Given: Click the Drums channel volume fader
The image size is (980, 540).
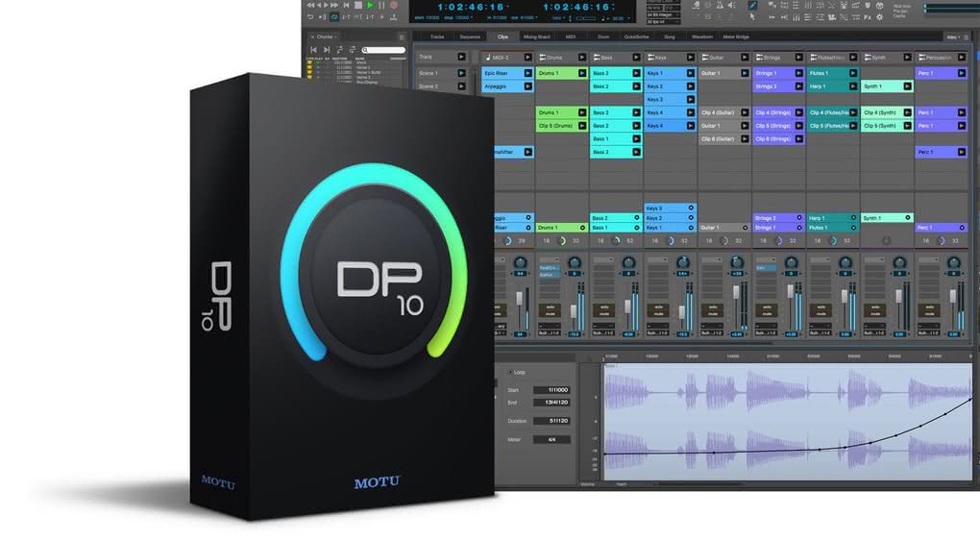Looking at the screenshot, I should (574, 311).
